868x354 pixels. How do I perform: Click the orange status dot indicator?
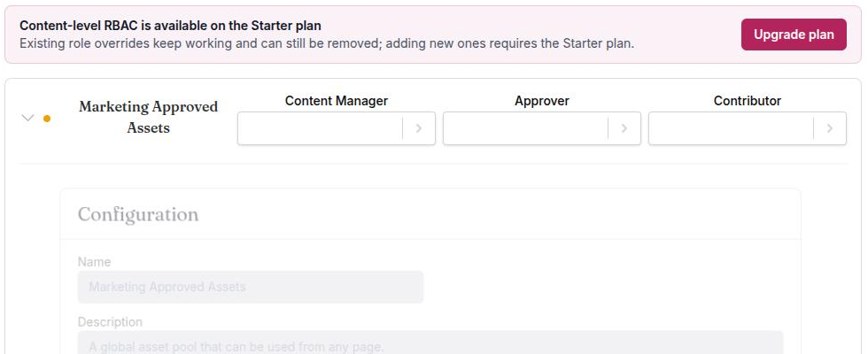[x=47, y=119]
